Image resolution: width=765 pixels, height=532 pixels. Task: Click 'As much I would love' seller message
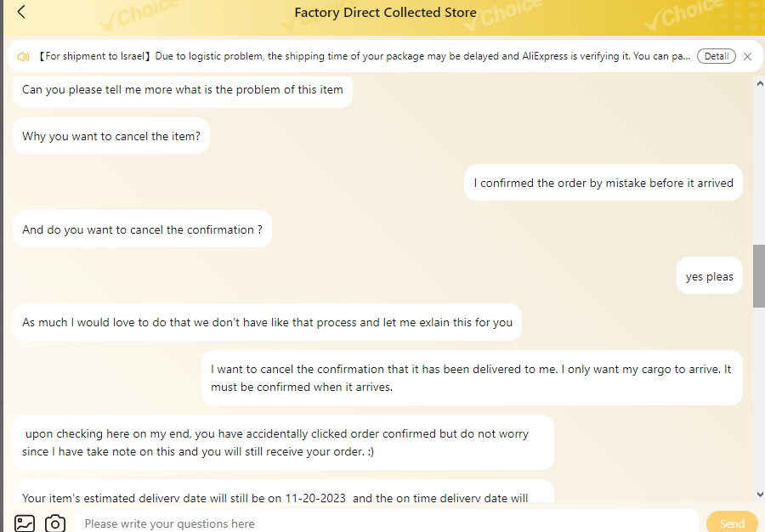coord(267,322)
